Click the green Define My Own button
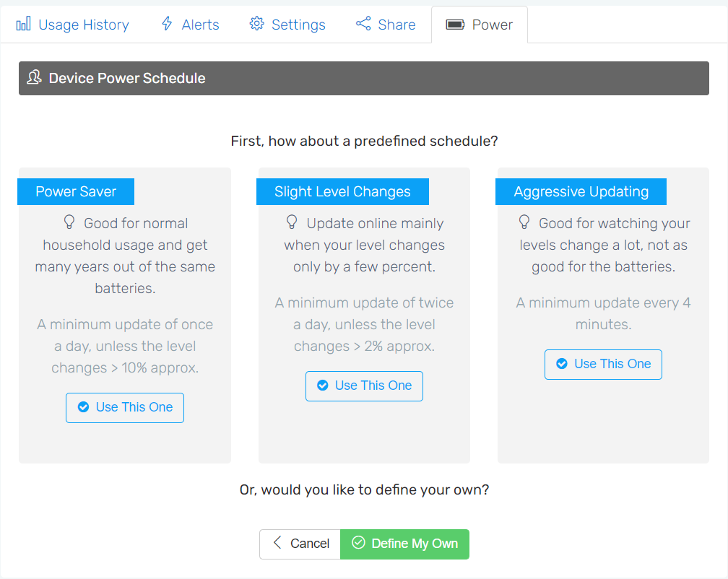 click(x=405, y=544)
